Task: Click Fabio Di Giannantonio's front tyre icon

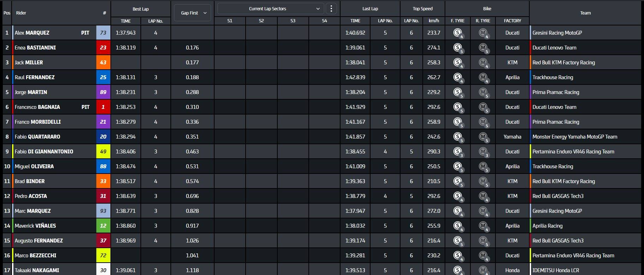Action: [x=458, y=152]
